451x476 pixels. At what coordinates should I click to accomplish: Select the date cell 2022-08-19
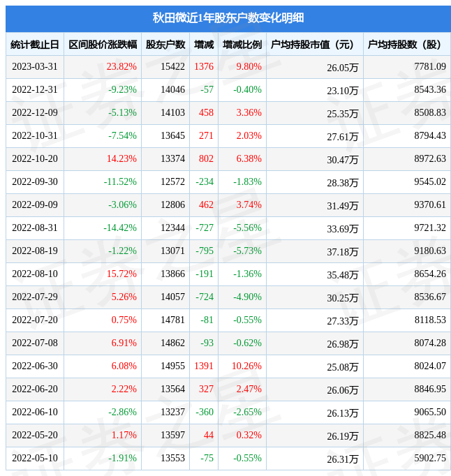[35, 251]
